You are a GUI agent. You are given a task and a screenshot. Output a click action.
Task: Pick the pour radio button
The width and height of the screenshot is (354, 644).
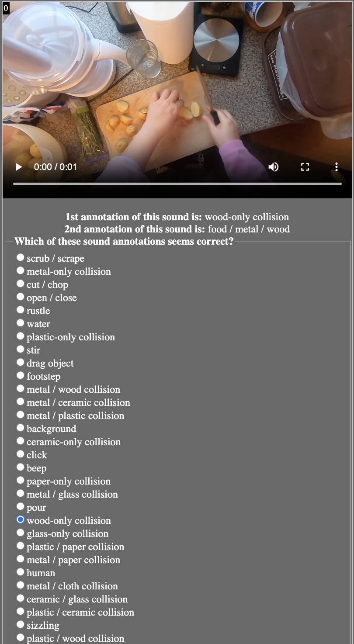click(x=21, y=506)
